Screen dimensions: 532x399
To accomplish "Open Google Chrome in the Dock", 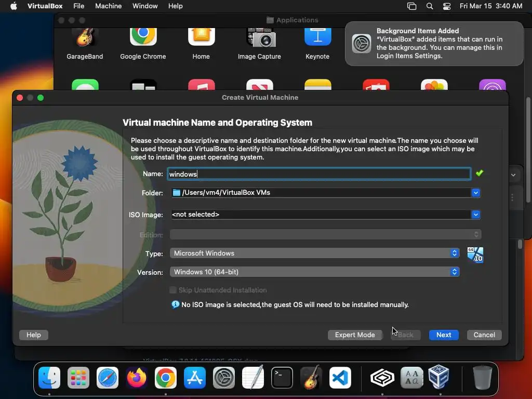I will click(166, 378).
